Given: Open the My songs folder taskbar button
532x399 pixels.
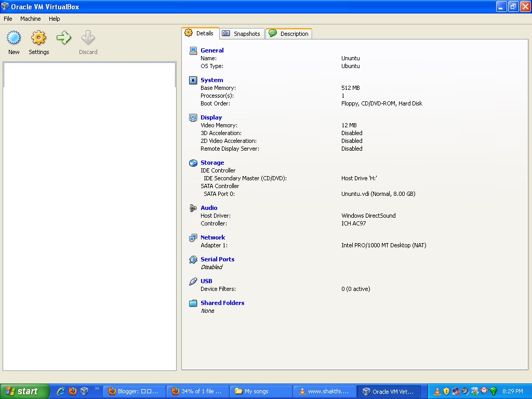Looking at the screenshot, I should [261, 391].
